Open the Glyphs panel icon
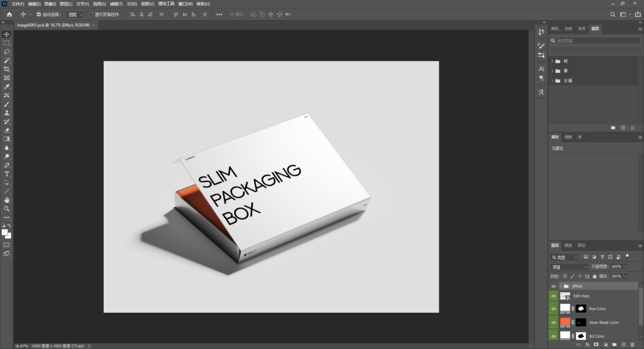Screen dimensions: 644x349 pos(541,92)
